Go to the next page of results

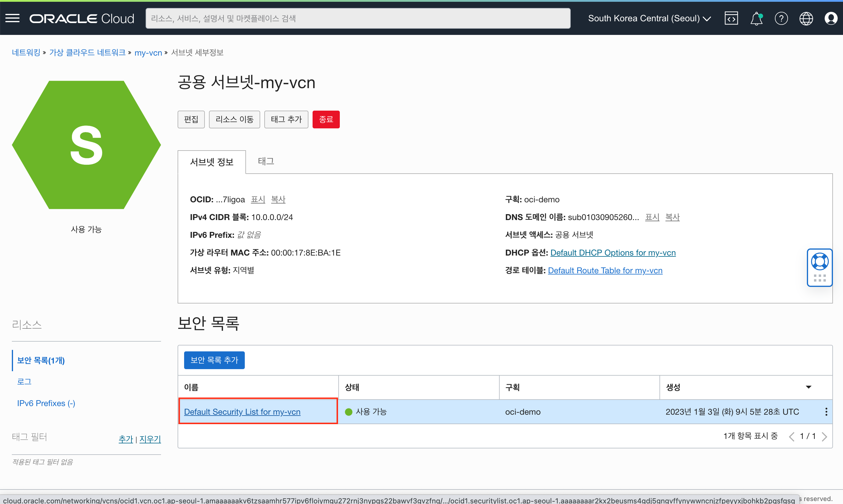click(824, 436)
